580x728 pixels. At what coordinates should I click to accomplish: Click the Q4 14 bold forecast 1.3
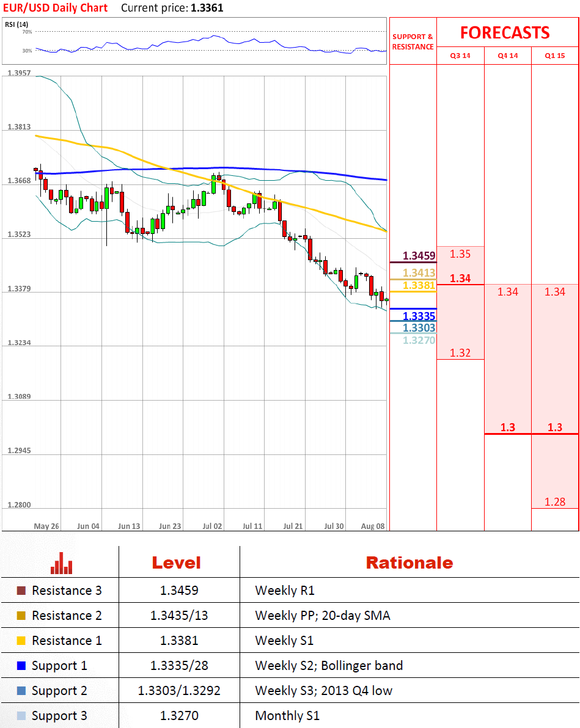[507, 427]
